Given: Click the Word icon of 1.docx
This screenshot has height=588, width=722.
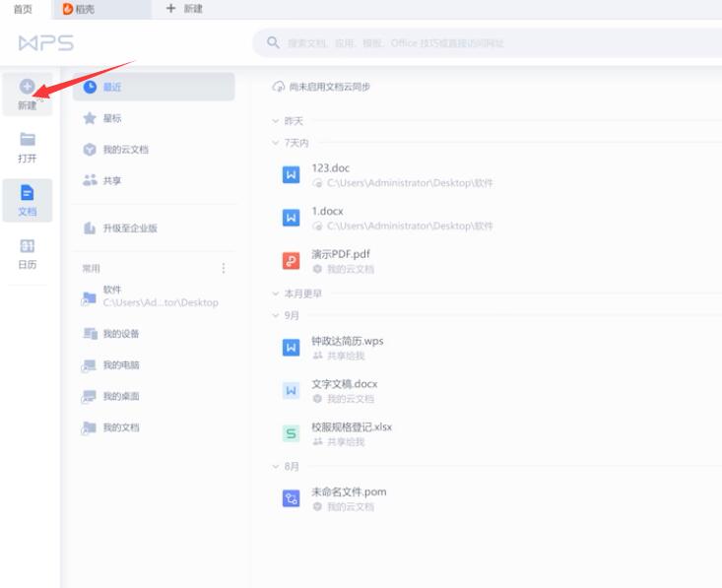Looking at the screenshot, I should [291, 218].
